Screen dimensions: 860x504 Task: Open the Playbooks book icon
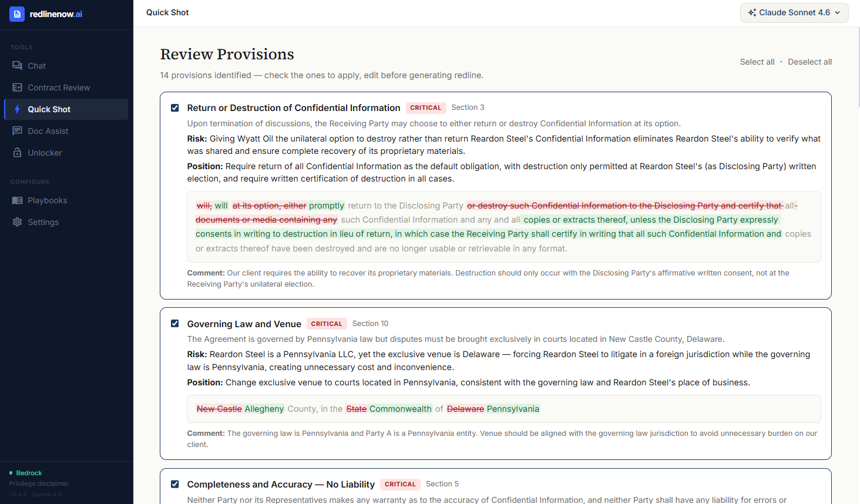[x=18, y=200]
